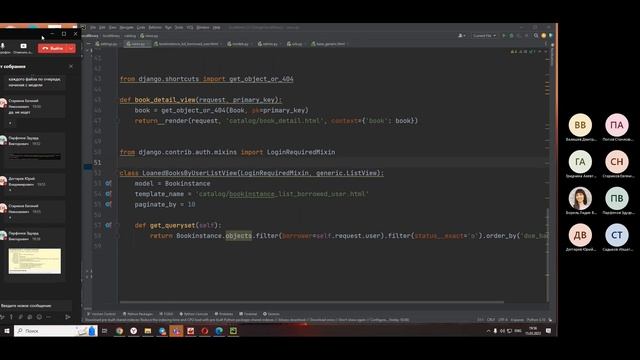The image size is (640, 360).
Task: Click the ГА participant avatar
Action: (580, 162)
